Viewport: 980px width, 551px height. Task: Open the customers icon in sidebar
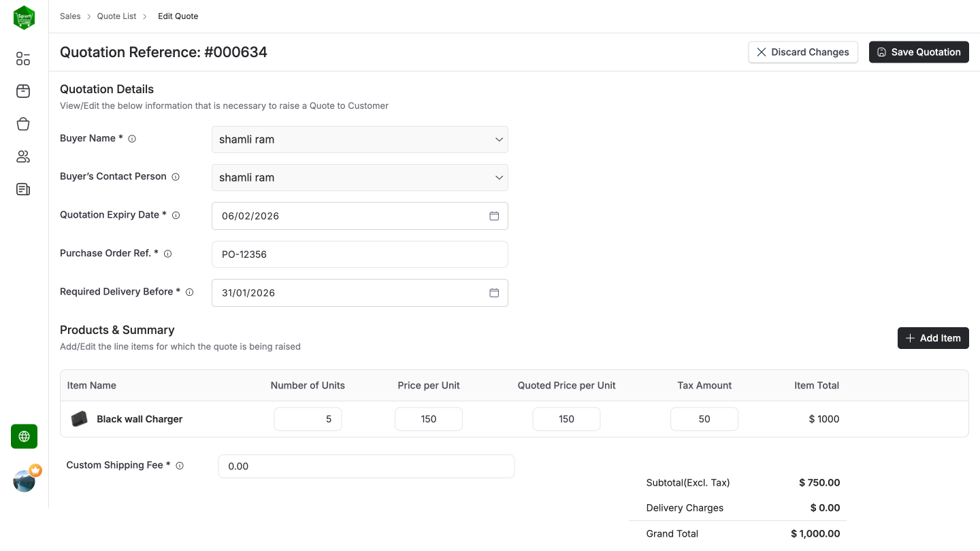23,157
